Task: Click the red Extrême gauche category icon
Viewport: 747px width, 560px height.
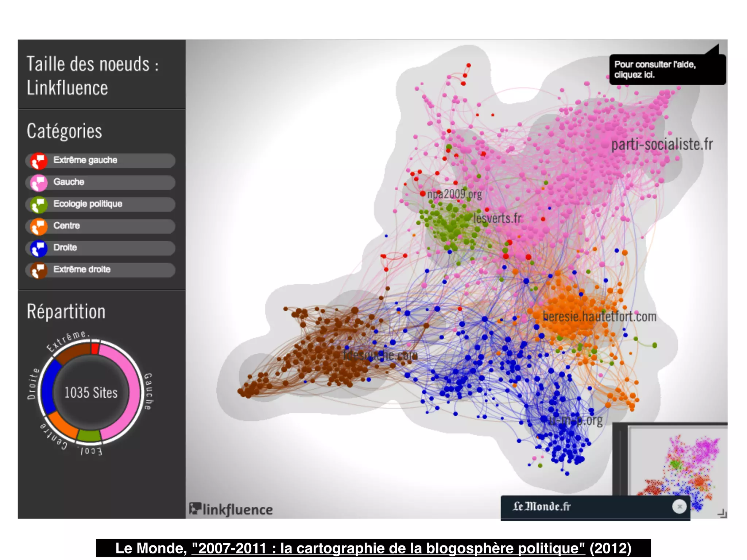Action: (39, 161)
